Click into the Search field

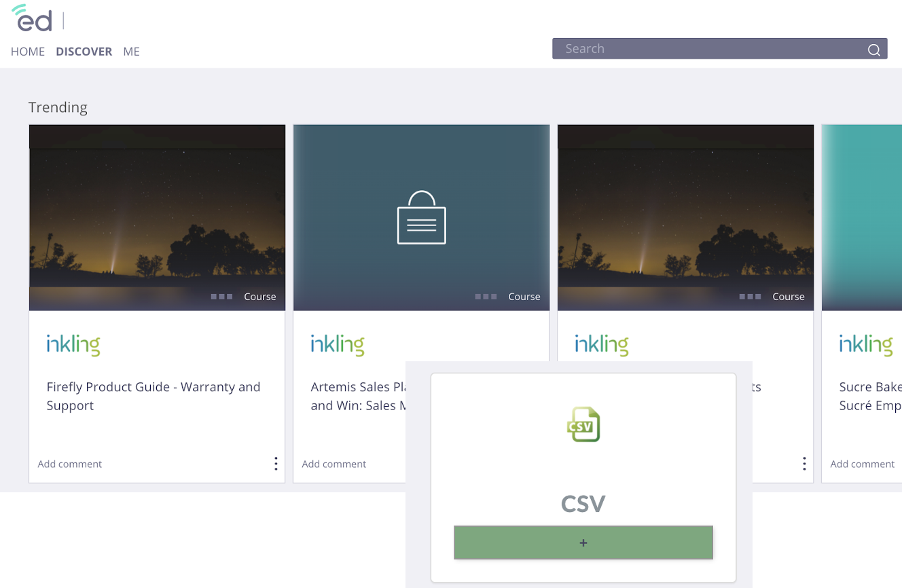point(720,49)
